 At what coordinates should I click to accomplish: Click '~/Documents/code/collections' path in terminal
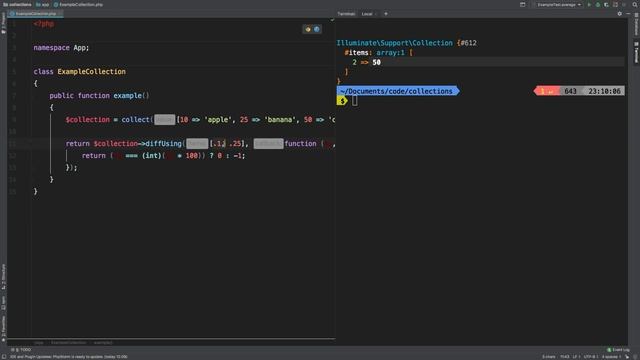point(396,91)
